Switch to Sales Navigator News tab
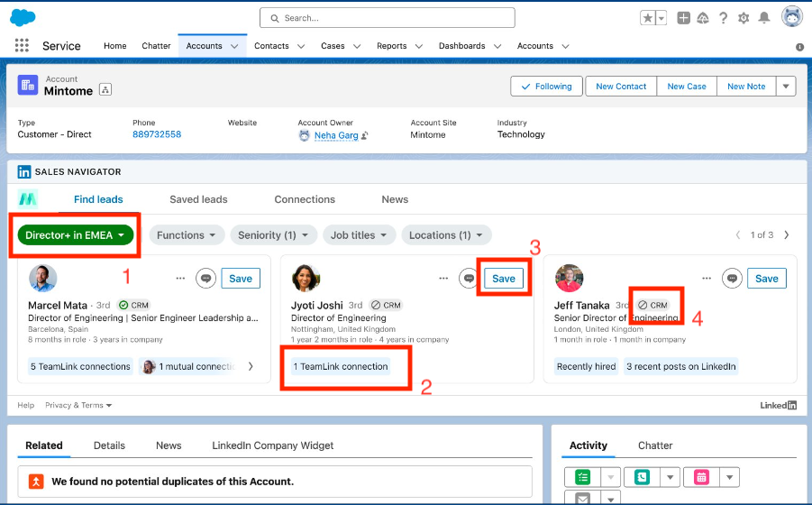Image resolution: width=812 pixels, height=505 pixels. click(x=395, y=199)
